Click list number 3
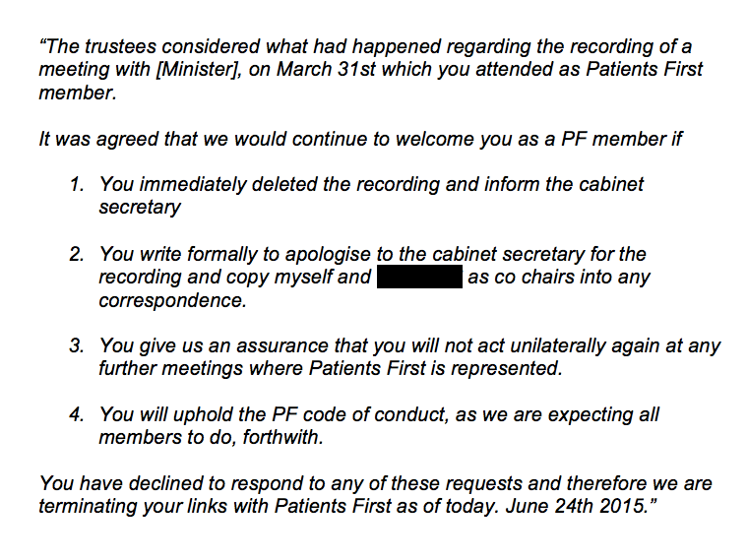 tap(77, 345)
